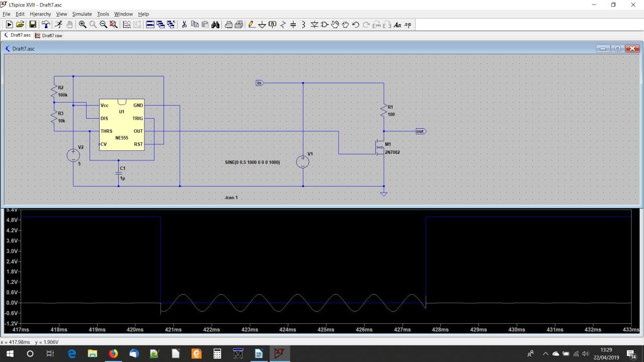Select the Resistor tool in the toolbar
This screenshot has width=644, height=362.
[x=283, y=25]
